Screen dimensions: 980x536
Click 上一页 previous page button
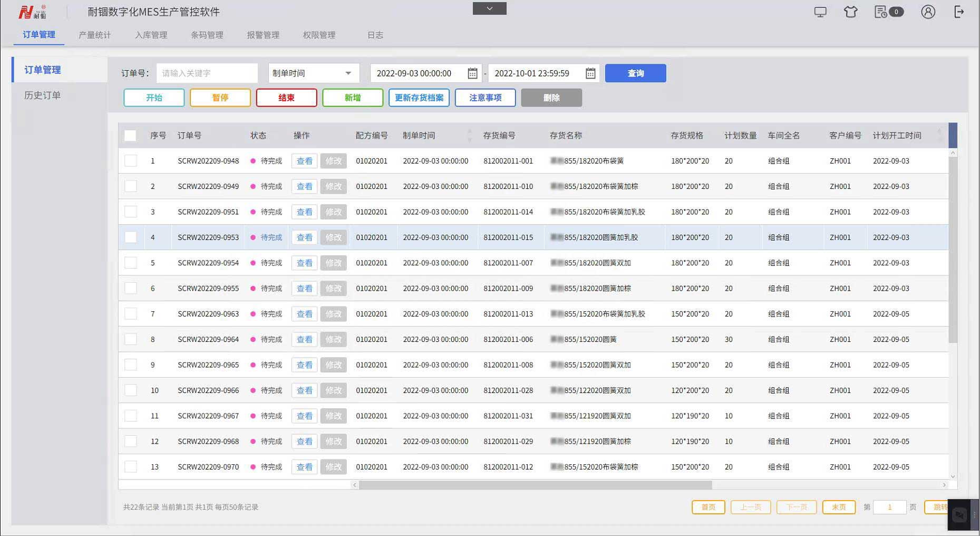[x=750, y=507]
